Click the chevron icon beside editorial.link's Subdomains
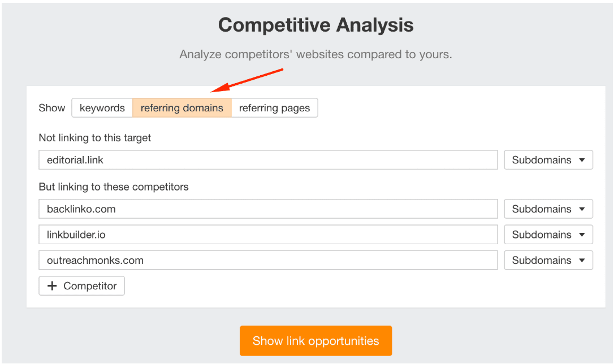 pos(582,160)
